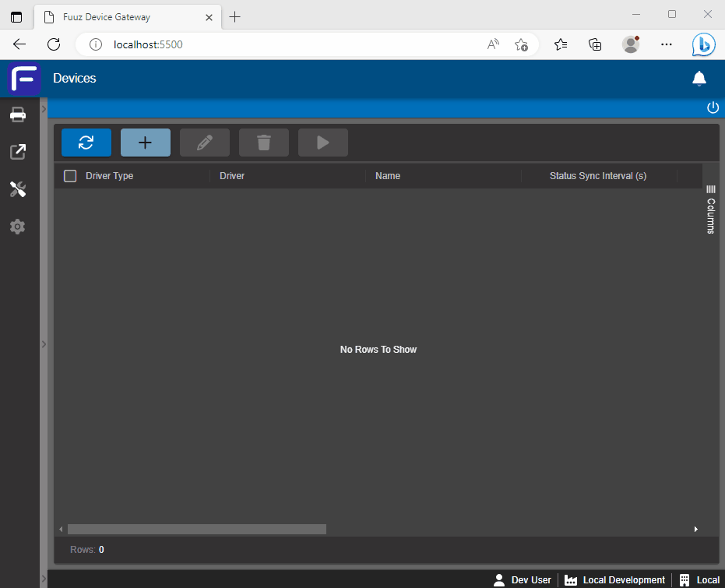This screenshot has width=725, height=588.
Task: Close the Fuuz Device Gateway tab
Action: pos(209,18)
